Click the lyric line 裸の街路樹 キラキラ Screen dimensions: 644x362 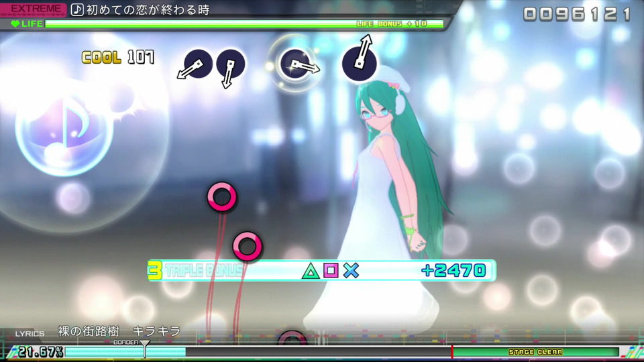pos(119,330)
